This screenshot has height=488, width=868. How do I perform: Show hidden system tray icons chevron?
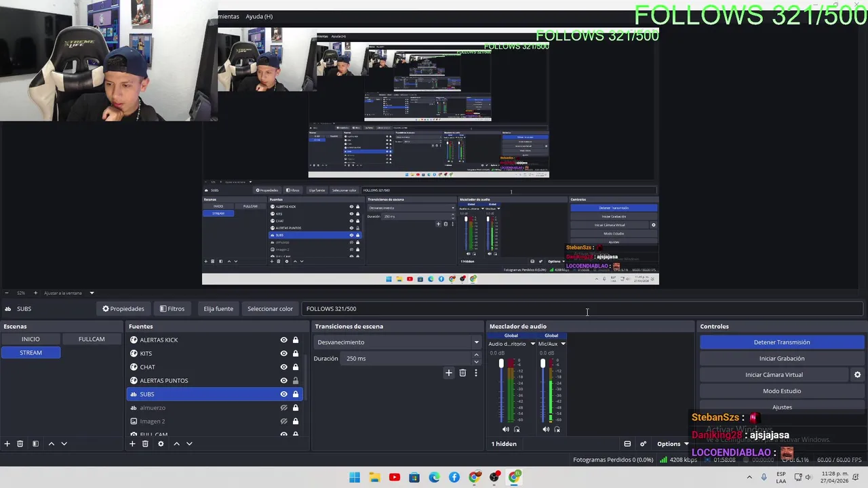point(749,477)
